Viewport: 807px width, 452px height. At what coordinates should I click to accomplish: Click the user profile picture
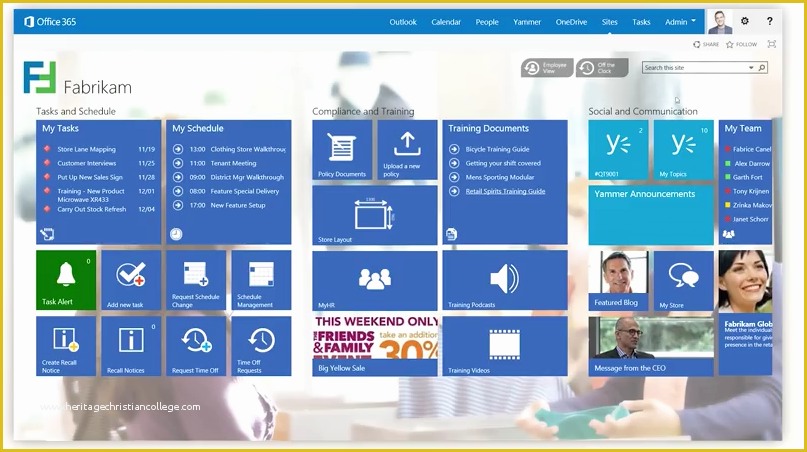720,22
